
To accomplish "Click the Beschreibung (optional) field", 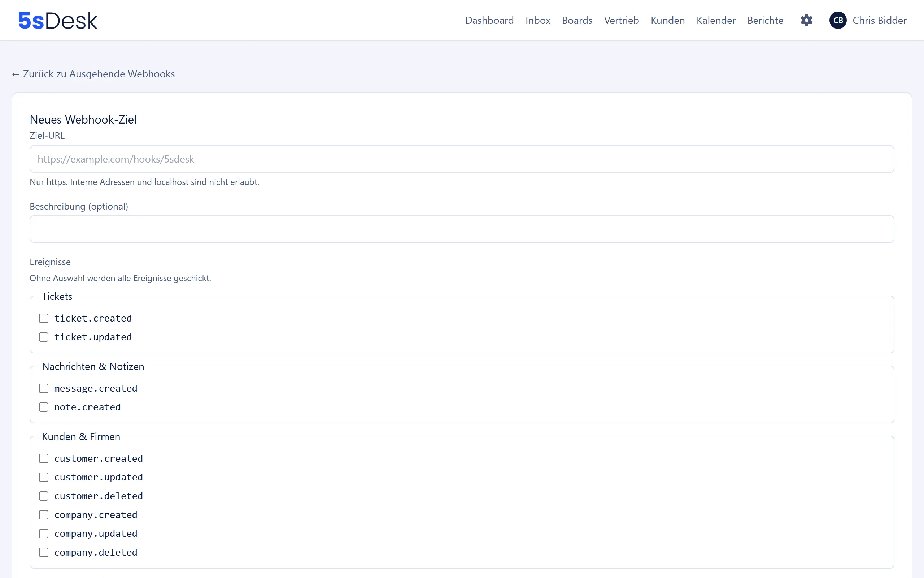I will (x=462, y=229).
